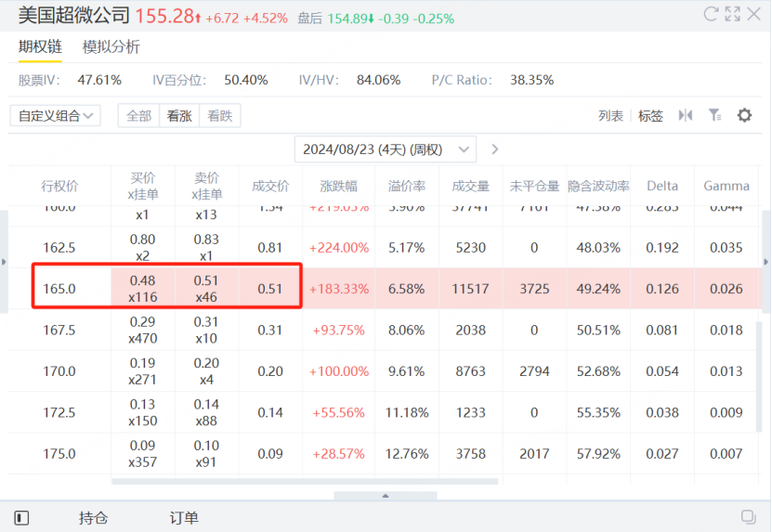Expand panel to fullscreen
The width and height of the screenshot is (772, 532).
(733, 14)
